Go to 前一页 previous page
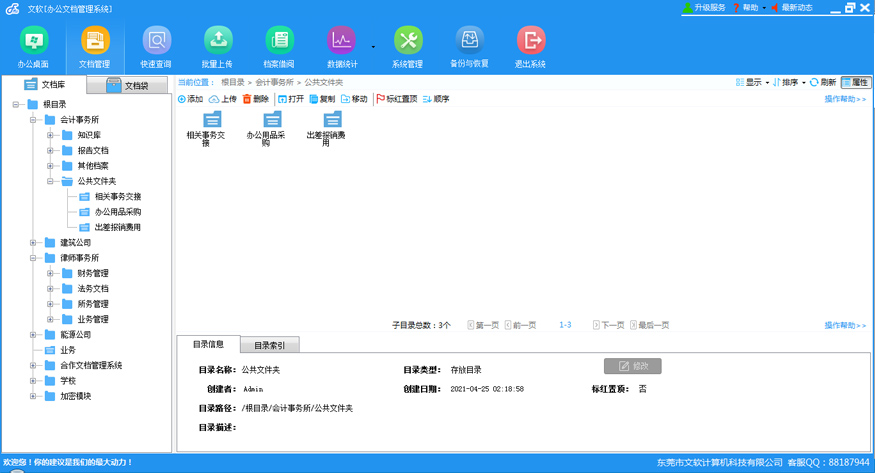The image size is (875, 473). click(x=520, y=325)
